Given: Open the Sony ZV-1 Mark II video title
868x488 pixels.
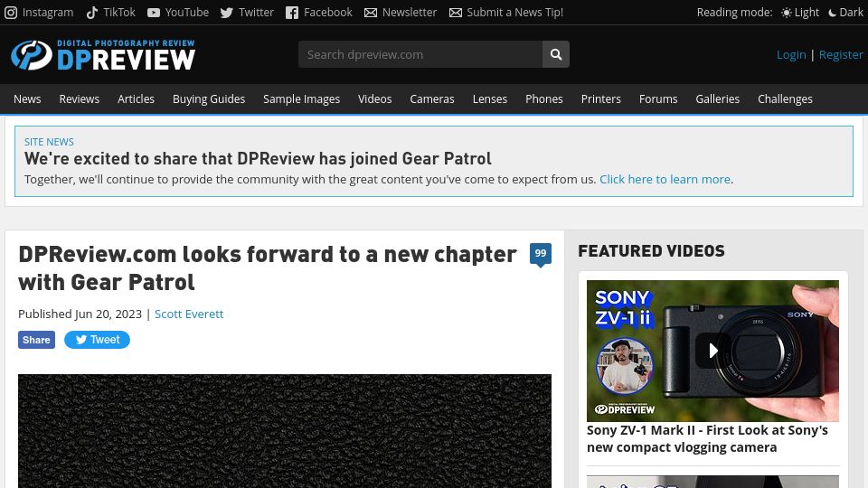Looking at the screenshot, I should click(707, 439).
